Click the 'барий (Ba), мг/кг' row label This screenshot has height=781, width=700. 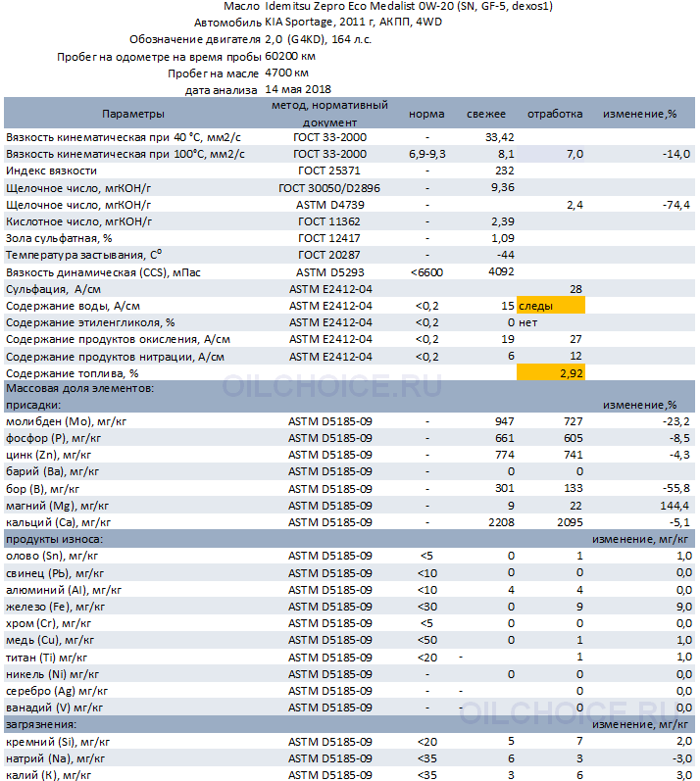coord(52,471)
